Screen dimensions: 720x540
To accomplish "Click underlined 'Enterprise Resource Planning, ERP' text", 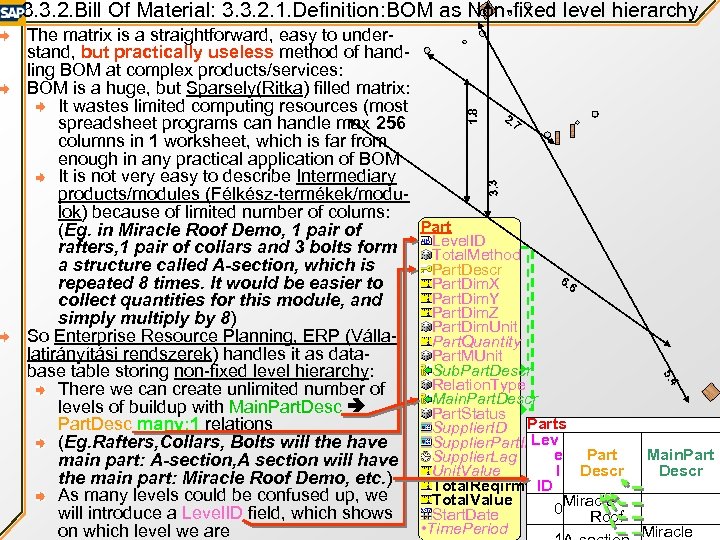I will click(x=197, y=336).
